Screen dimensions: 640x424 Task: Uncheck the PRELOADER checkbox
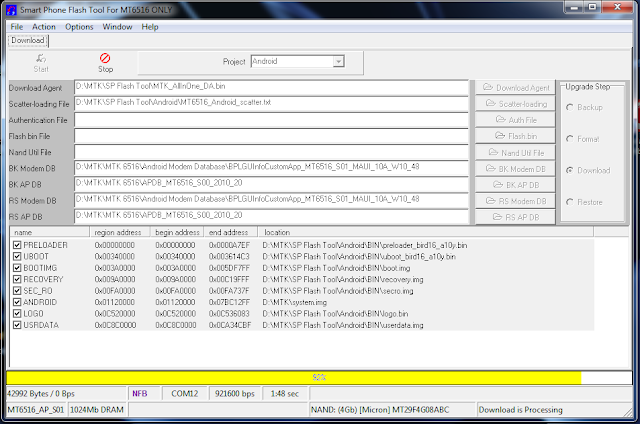17,245
